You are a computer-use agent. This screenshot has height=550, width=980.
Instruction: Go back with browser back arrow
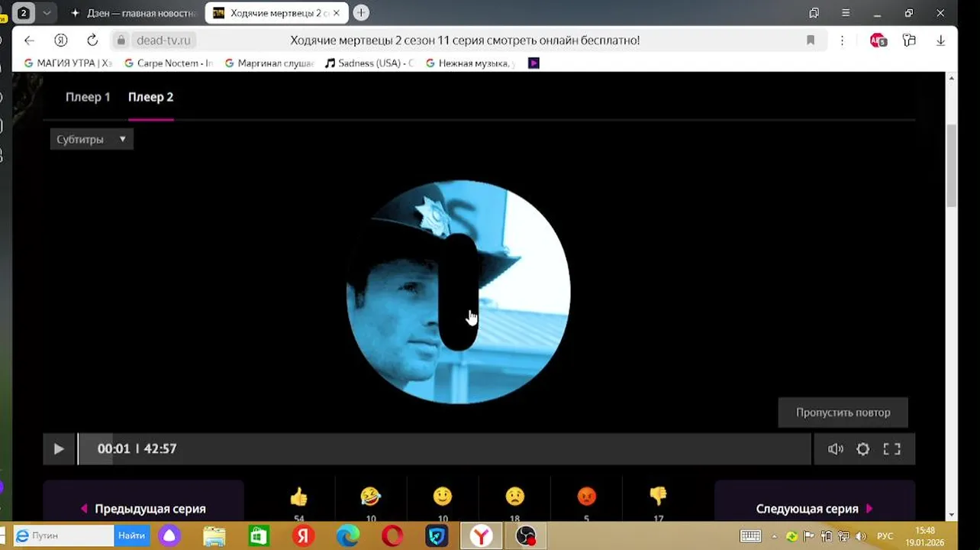coord(29,40)
